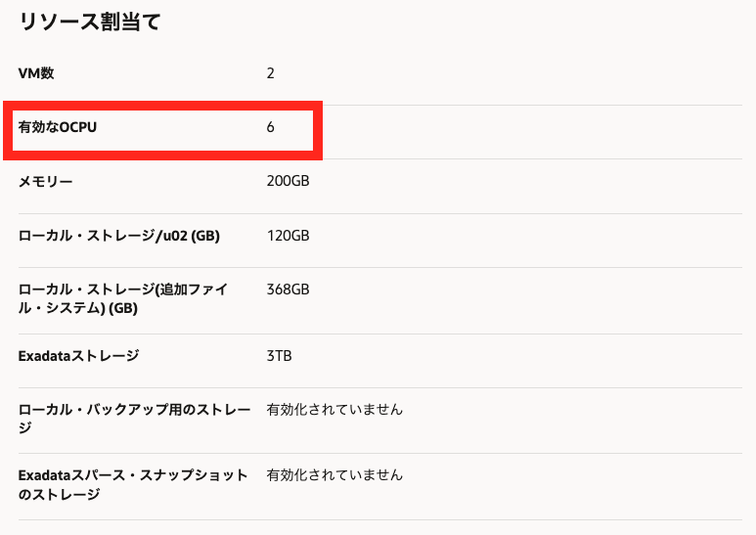
Task: Click the 120GB local storage value
Action: 288,236
